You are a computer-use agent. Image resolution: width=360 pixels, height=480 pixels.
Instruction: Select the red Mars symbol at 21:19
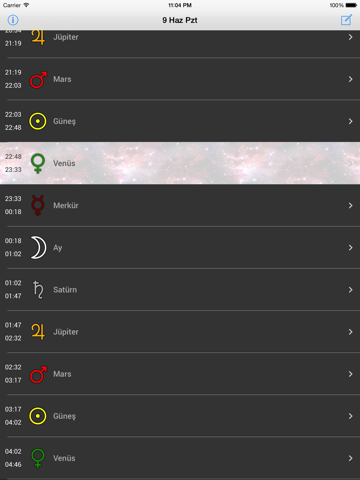tap(38, 80)
